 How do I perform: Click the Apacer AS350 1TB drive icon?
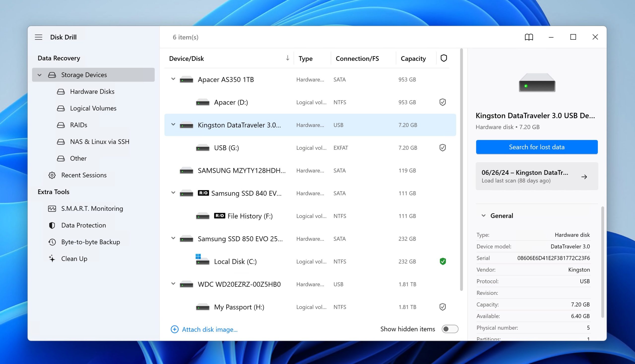click(x=186, y=80)
